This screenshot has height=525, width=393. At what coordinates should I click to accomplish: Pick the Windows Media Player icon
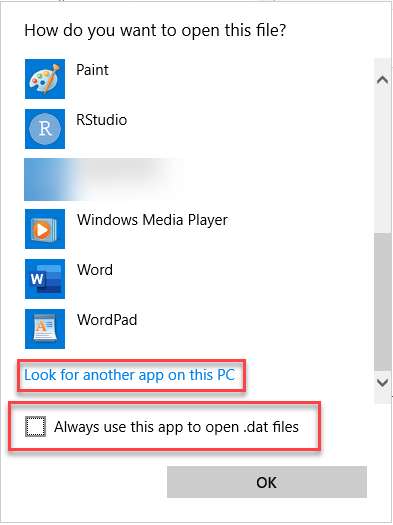45,229
